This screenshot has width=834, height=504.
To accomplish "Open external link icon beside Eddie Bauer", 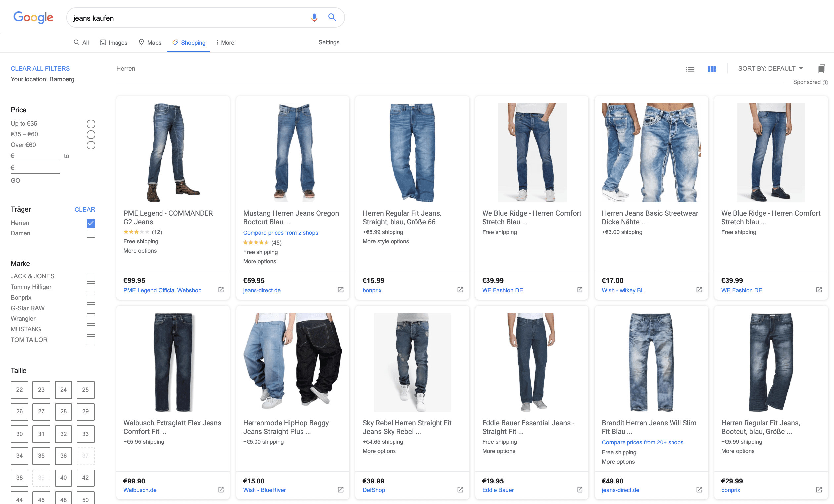I will tap(580, 489).
